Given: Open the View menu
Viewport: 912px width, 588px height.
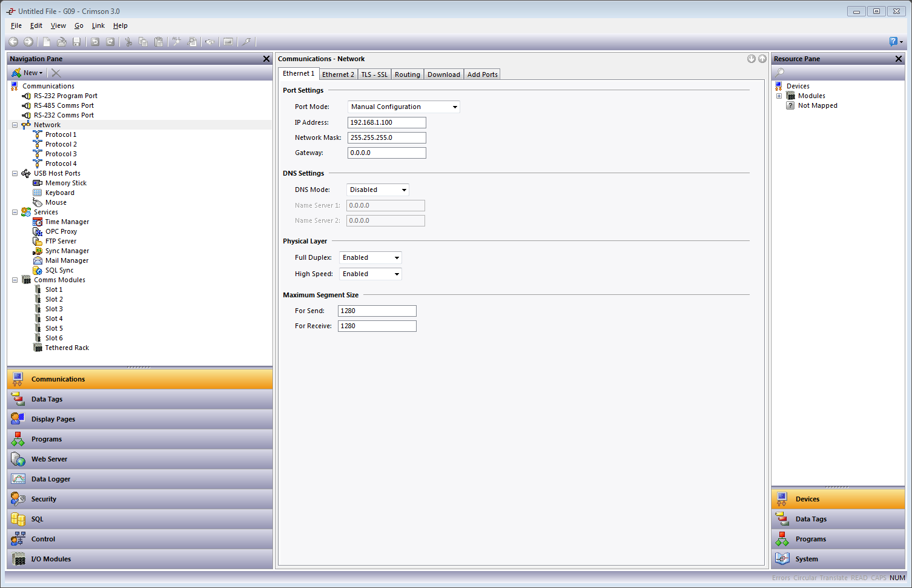Looking at the screenshot, I should (x=58, y=25).
